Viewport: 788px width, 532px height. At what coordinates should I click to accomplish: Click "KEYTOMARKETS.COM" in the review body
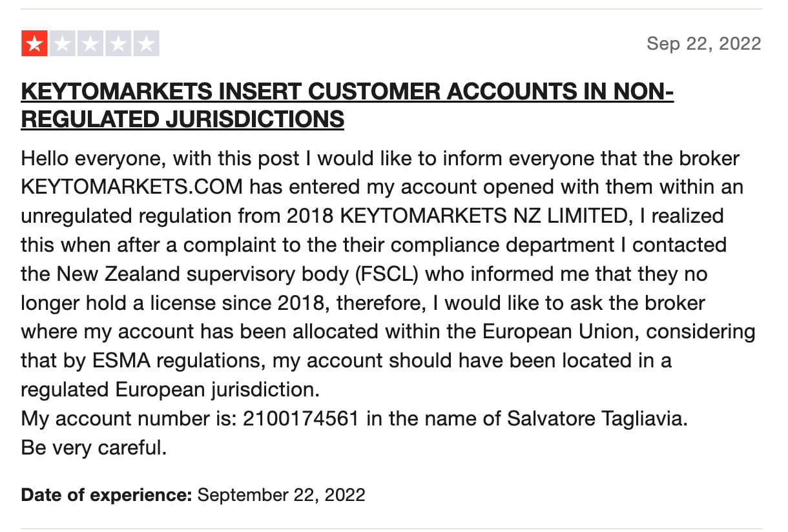tap(132, 187)
